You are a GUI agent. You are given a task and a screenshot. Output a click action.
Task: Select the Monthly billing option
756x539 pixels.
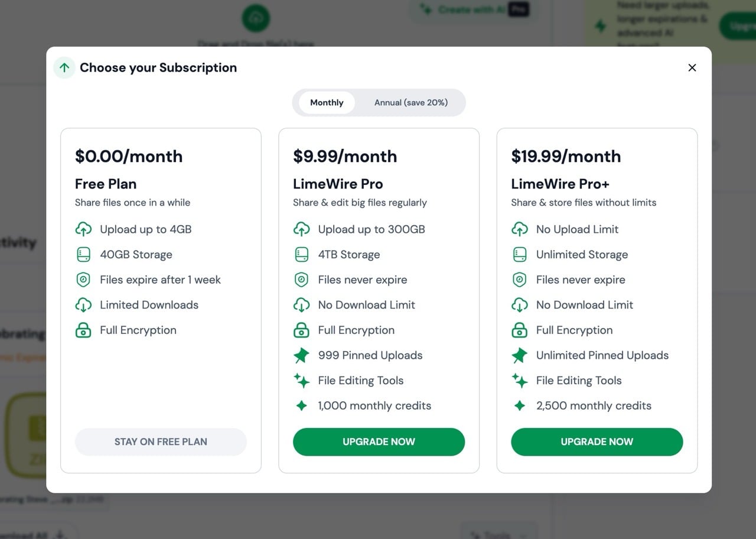(x=326, y=102)
